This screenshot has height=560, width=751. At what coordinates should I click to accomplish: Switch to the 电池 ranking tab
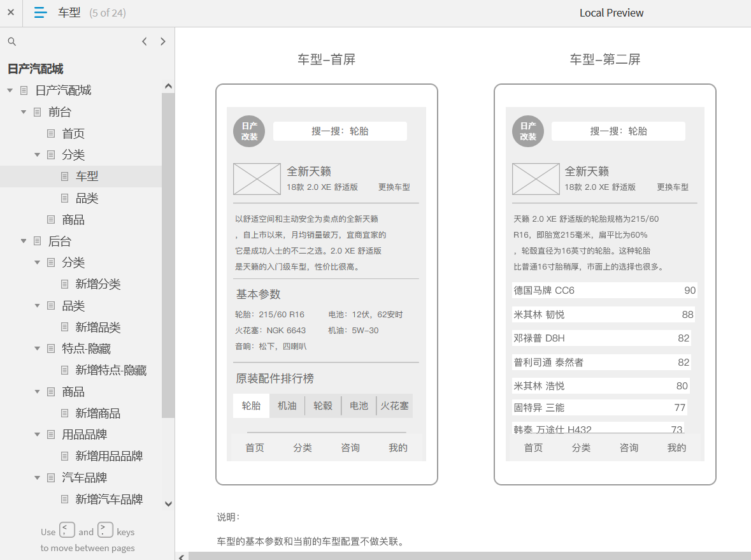pos(359,406)
